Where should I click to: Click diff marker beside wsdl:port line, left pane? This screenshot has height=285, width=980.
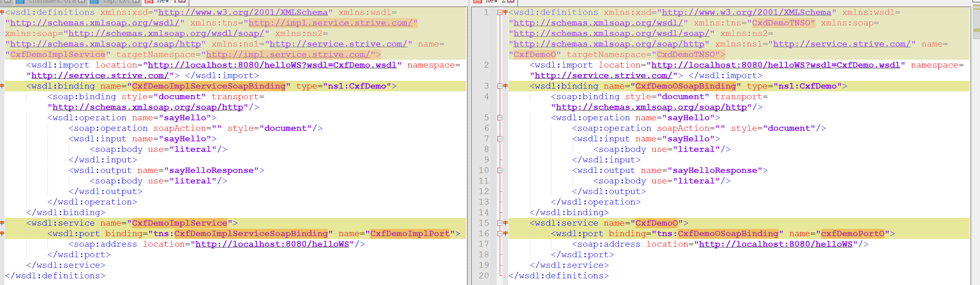pos(2,234)
